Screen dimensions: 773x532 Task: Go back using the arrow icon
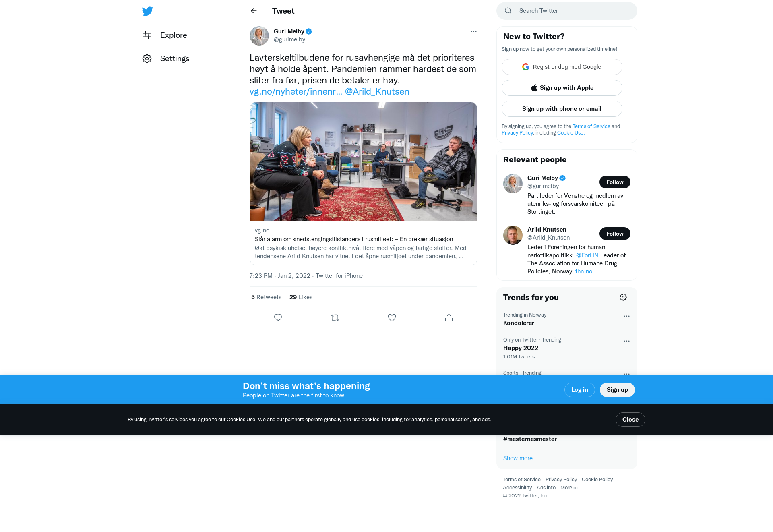coord(254,11)
